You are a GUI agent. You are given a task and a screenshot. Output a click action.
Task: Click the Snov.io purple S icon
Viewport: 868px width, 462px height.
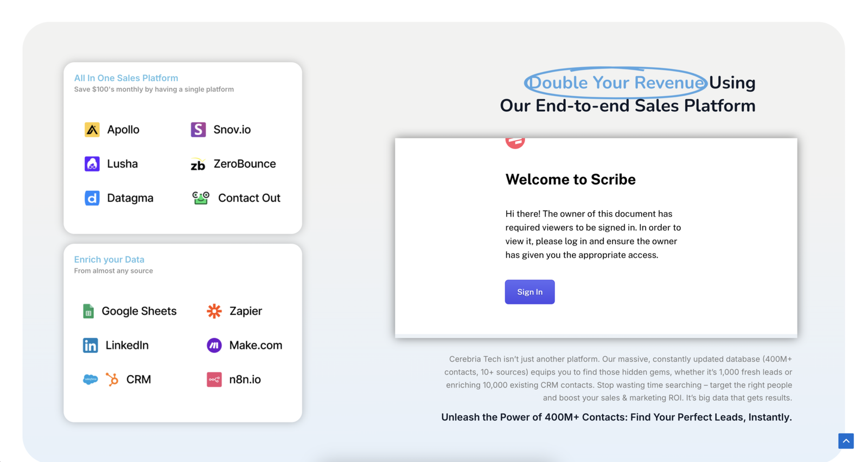pyautogui.click(x=198, y=130)
